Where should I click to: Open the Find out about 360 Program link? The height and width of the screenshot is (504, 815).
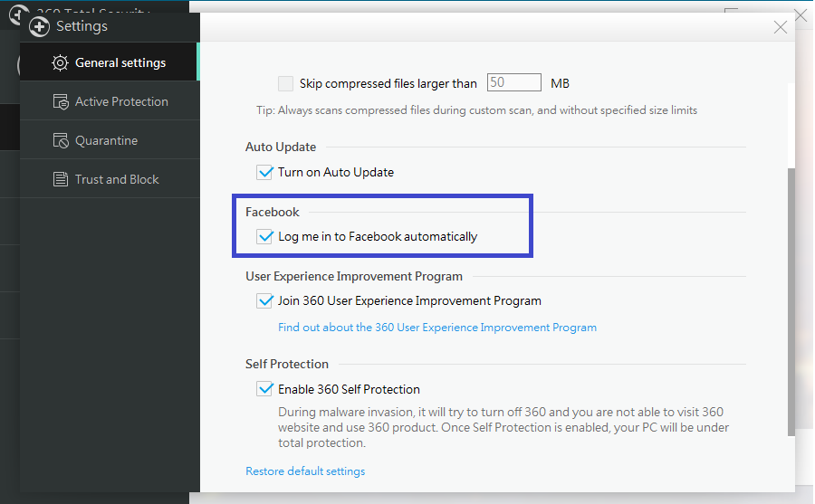(437, 328)
